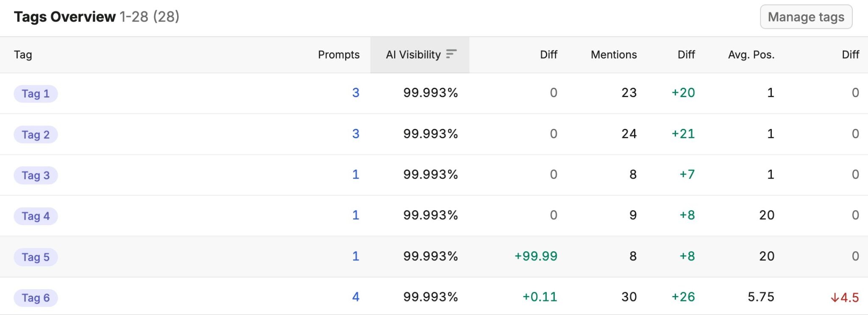Click the Tags Overview heading
The image size is (868, 315).
[64, 17]
